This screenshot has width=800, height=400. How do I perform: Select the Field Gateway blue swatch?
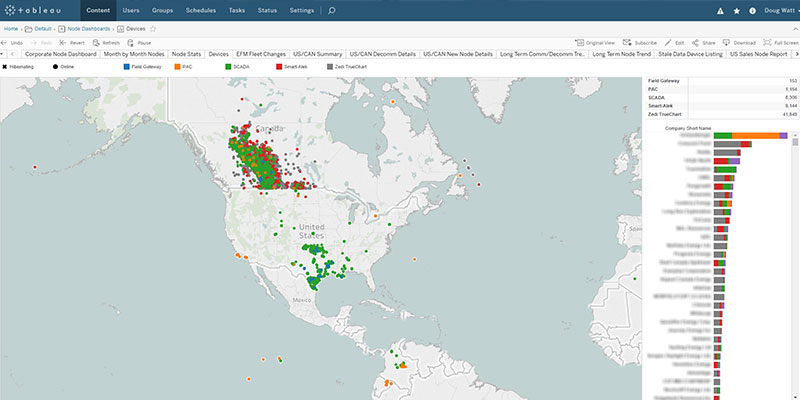(127, 66)
